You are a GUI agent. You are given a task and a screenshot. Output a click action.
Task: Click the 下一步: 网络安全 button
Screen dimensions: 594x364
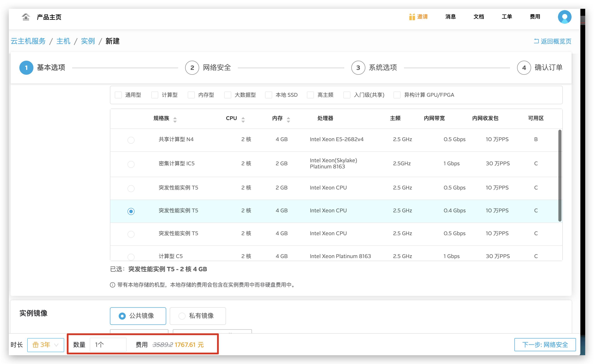[x=545, y=345]
